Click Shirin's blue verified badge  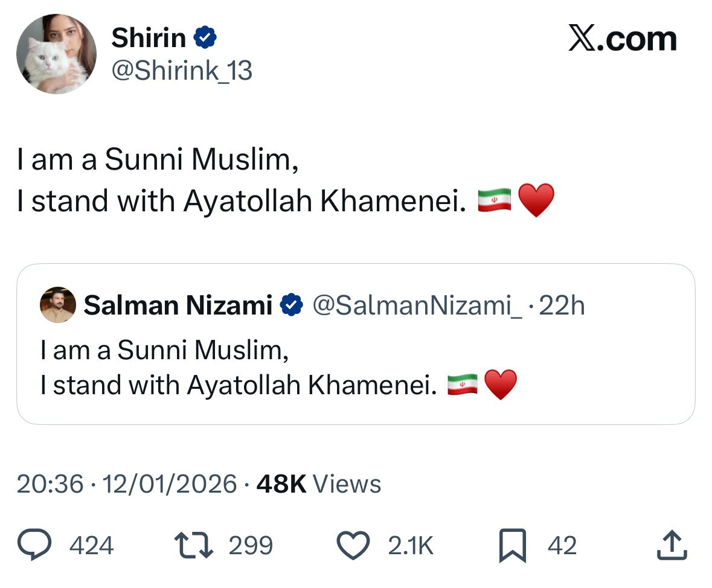pyautogui.click(x=205, y=39)
